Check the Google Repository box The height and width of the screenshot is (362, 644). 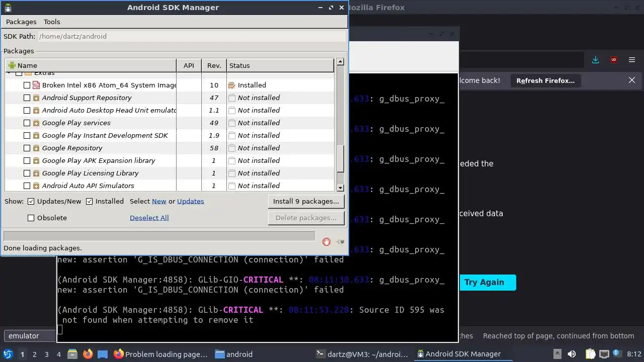pos(27,148)
